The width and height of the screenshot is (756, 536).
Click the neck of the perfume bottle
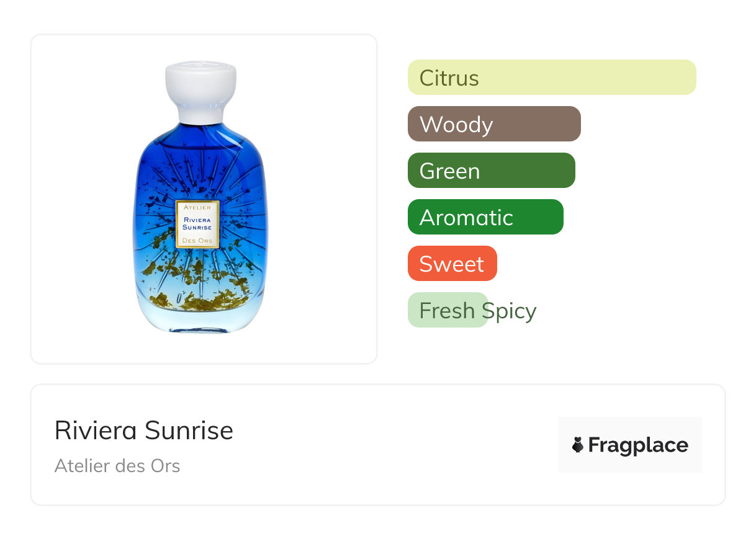pos(200,115)
